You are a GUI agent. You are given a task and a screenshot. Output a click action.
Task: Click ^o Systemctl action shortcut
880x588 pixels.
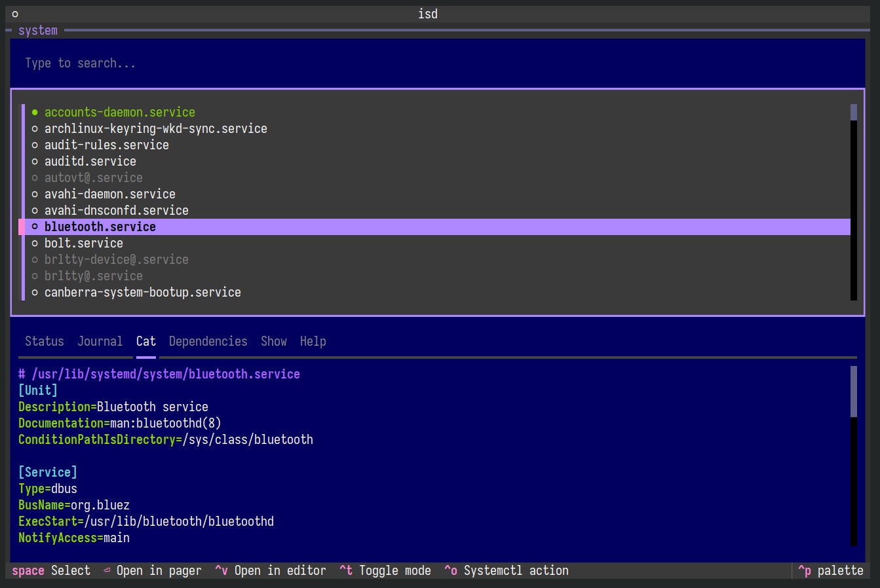click(x=507, y=570)
